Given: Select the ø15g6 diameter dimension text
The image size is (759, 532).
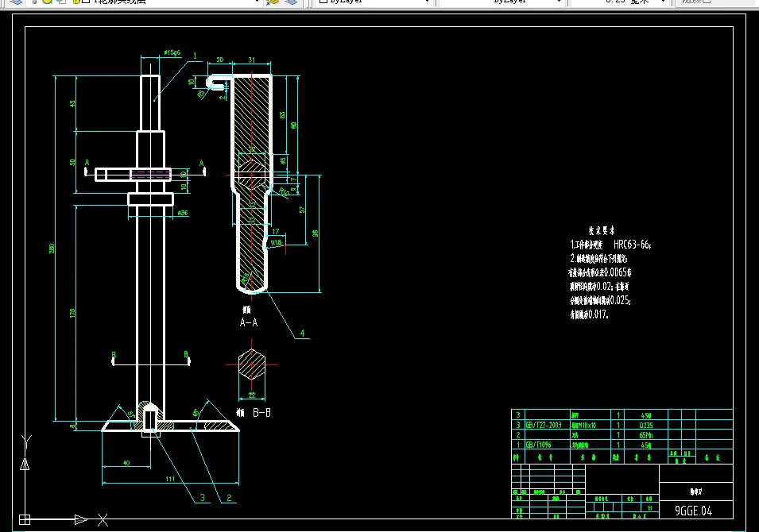Looking at the screenshot, I should (172, 52).
